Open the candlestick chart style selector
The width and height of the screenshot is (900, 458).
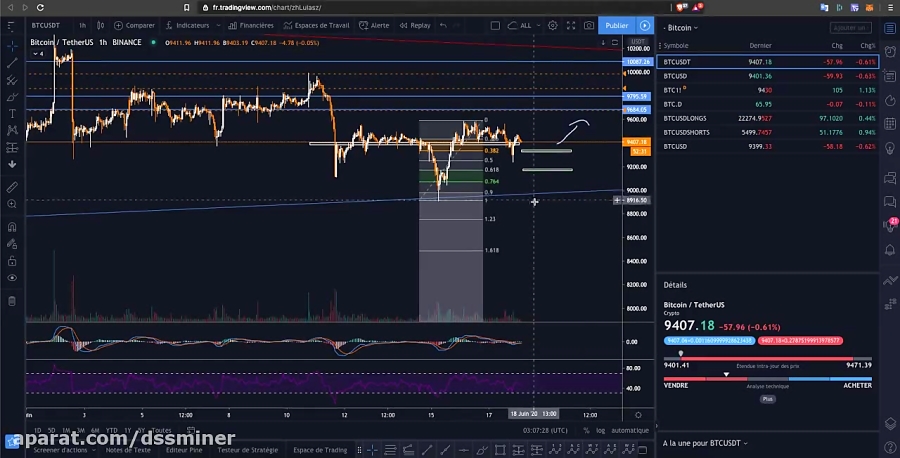(x=100, y=25)
